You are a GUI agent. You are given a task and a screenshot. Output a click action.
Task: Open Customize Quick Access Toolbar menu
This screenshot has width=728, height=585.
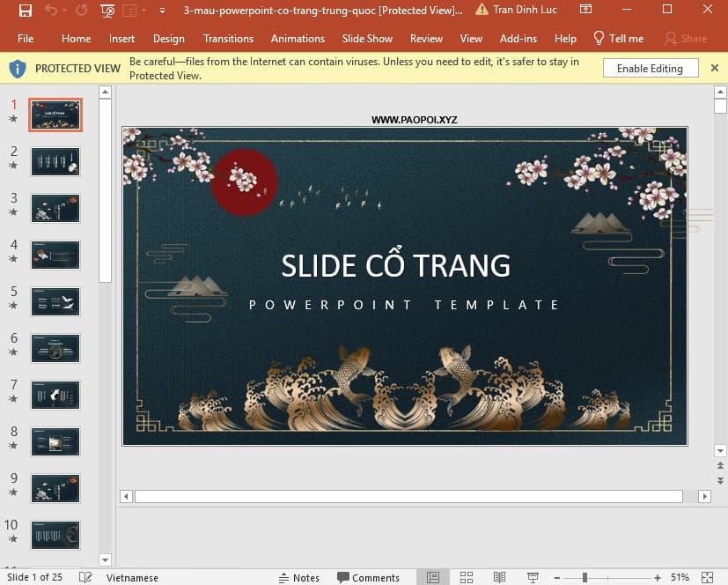pyautogui.click(x=161, y=11)
